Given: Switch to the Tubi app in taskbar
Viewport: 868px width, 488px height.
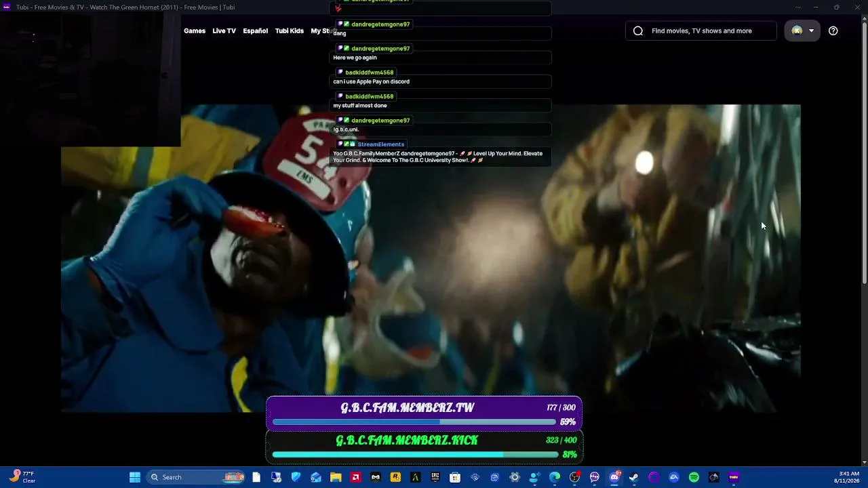Looking at the screenshot, I should coord(734,477).
